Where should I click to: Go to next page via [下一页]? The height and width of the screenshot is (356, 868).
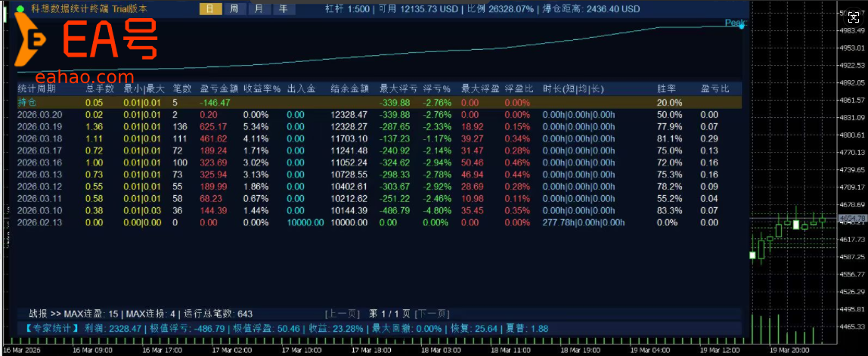point(432,314)
